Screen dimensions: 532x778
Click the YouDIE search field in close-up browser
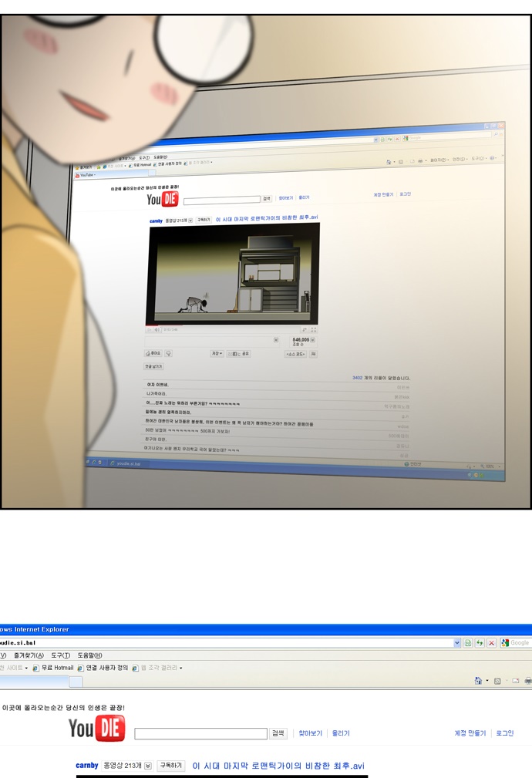pyautogui.click(x=201, y=733)
